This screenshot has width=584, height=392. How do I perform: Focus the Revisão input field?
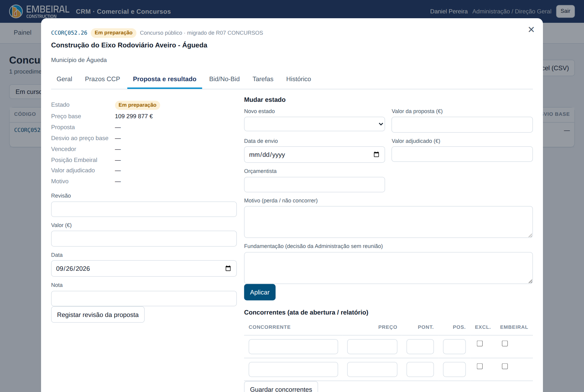pyautogui.click(x=144, y=209)
